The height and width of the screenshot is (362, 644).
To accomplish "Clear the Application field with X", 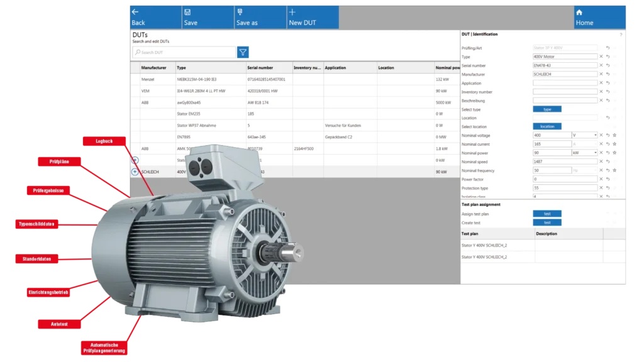I will pos(601,83).
